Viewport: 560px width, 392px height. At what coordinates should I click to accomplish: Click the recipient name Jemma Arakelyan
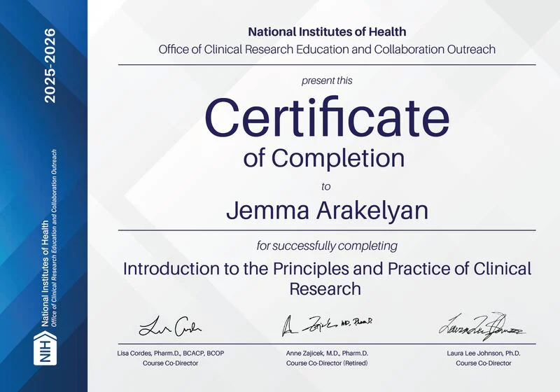click(x=326, y=211)
